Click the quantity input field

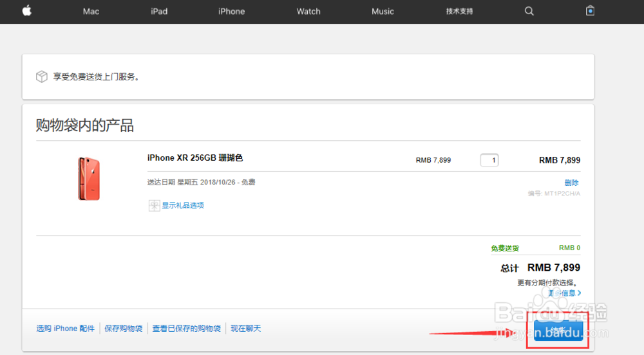pyautogui.click(x=489, y=160)
